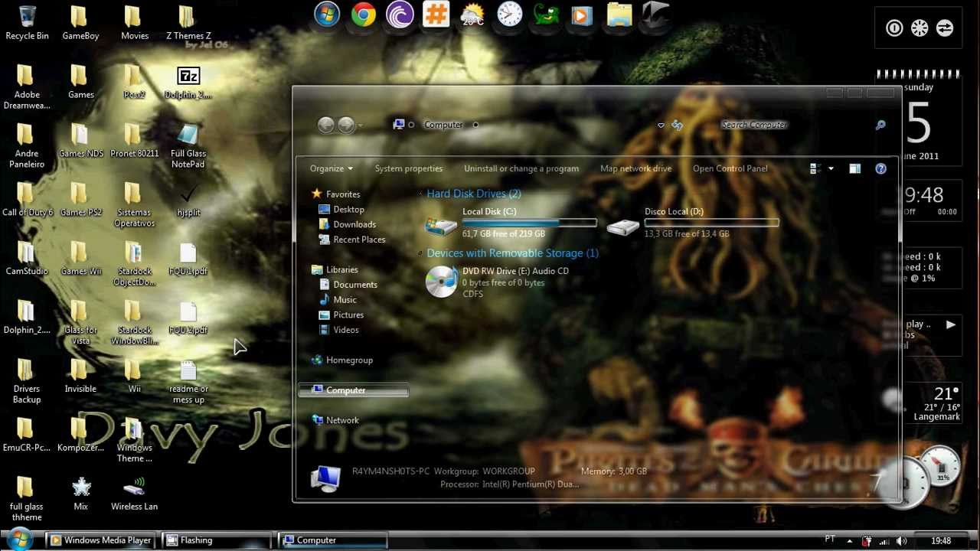980x551 pixels.
Task: Select DVD RW Drive (E:) Audio CD
Action: click(498, 282)
